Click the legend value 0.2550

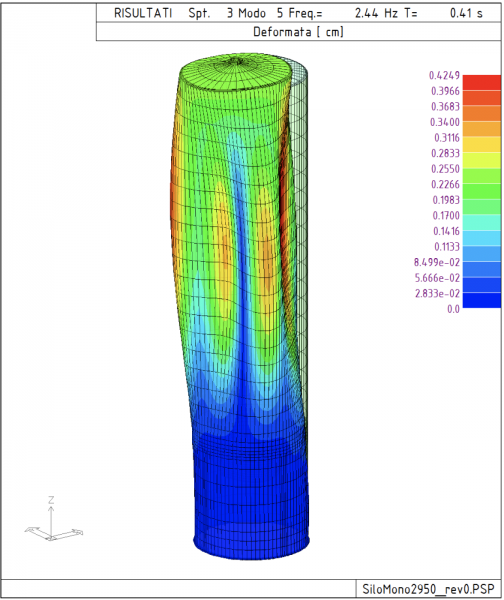click(x=445, y=169)
